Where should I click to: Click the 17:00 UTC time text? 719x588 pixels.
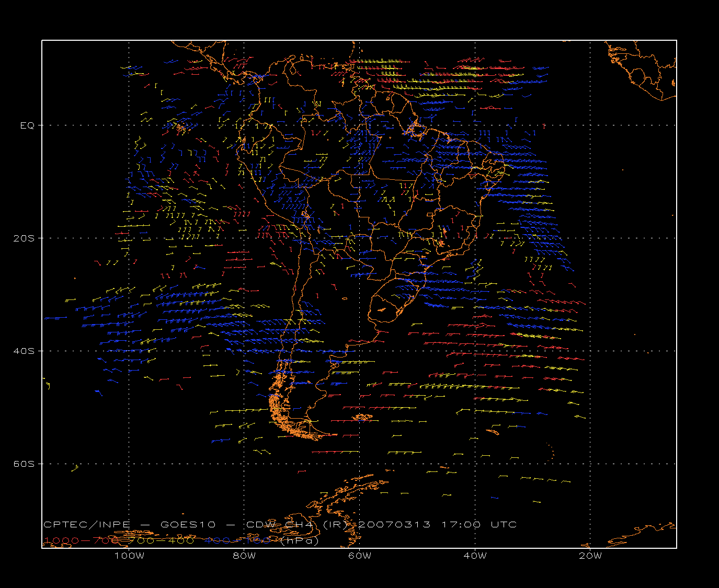point(480,524)
